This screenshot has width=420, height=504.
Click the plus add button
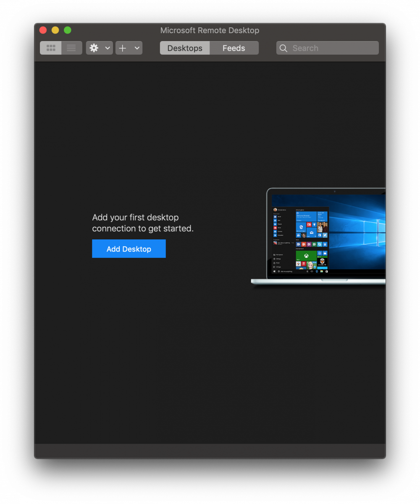coord(123,48)
